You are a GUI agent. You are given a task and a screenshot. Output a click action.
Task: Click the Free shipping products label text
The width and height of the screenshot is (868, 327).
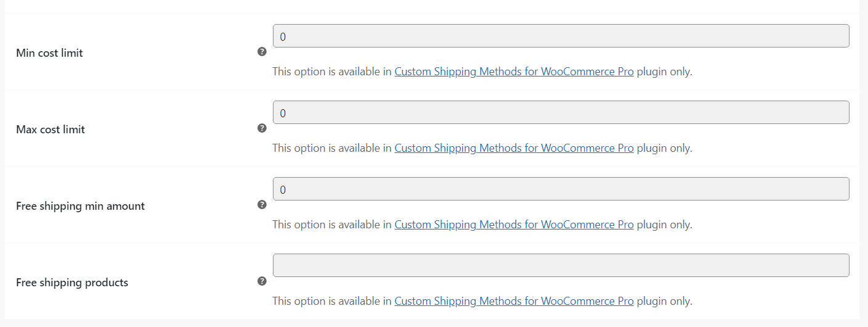(72, 283)
